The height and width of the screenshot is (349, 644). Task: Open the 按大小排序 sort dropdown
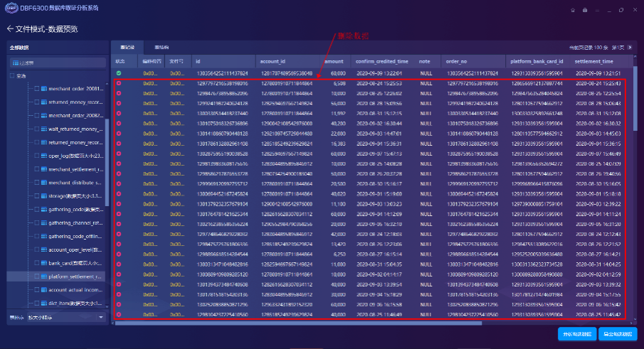click(65, 318)
